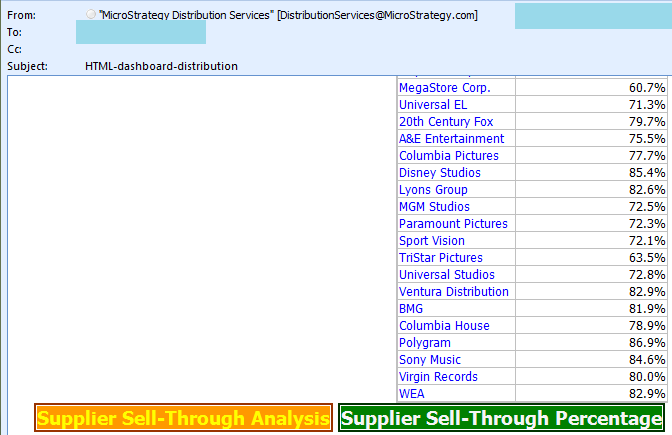This screenshot has width=672, height=435.
Task: Click the From: field label
Action: [21, 15]
